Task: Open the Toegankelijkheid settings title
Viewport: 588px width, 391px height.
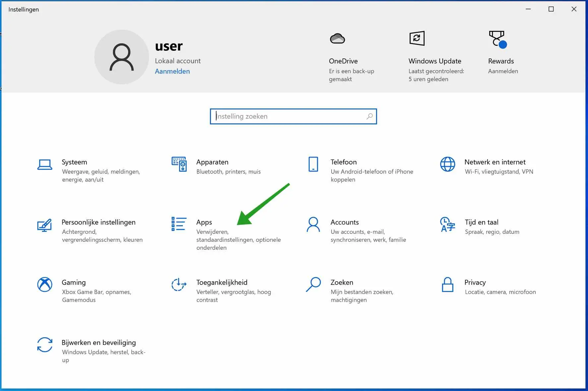Action: coord(222,282)
